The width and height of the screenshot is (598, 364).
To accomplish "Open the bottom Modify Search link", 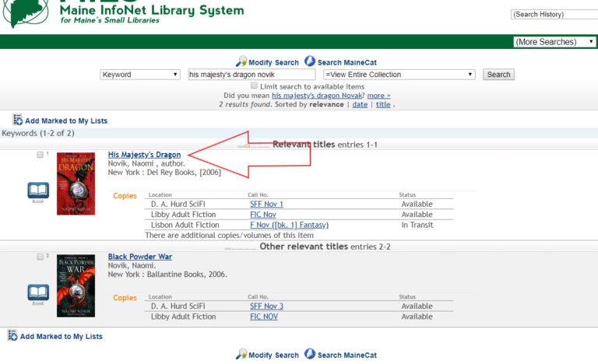I will 273,355.
